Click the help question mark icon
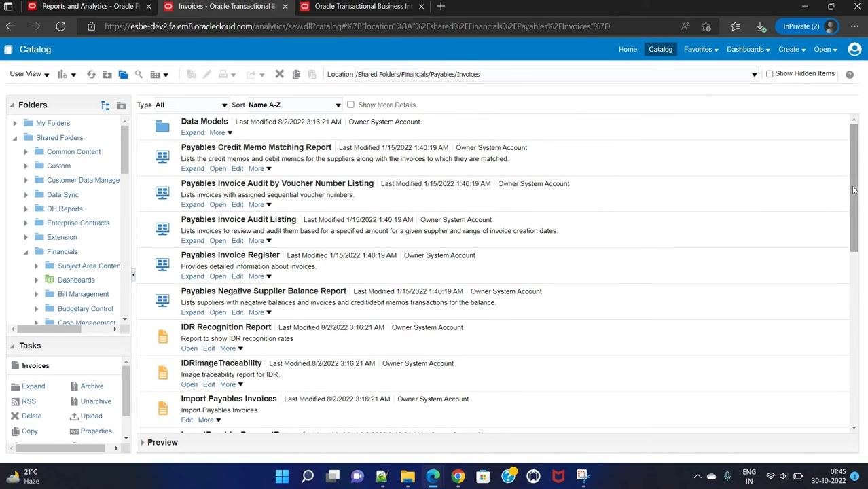Screen dimensions: 868x489 (x=850, y=74)
